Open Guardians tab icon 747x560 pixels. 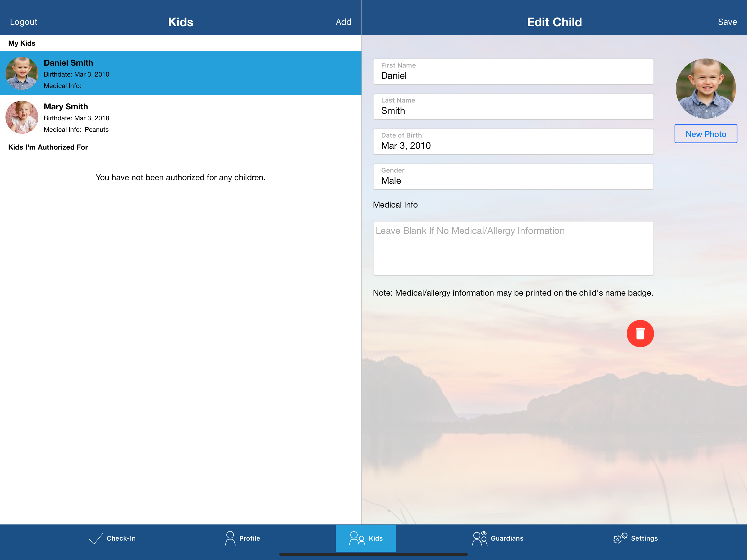point(479,538)
